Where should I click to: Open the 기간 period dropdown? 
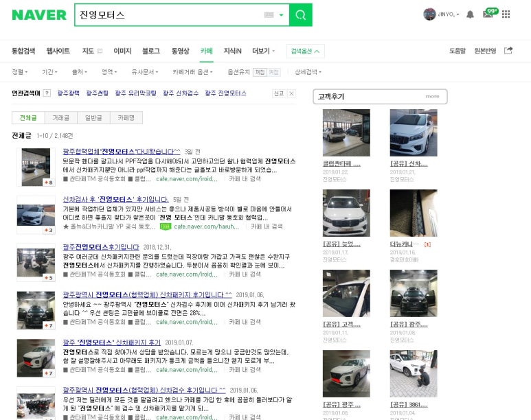49,72
